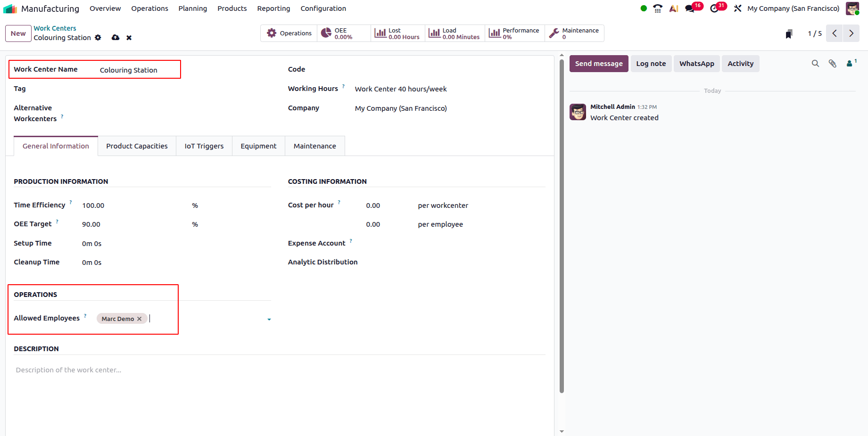Image resolution: width=868 pixels, height=436 pixels.
Task: Open the user avatar menu
Action: coord(852,8)
